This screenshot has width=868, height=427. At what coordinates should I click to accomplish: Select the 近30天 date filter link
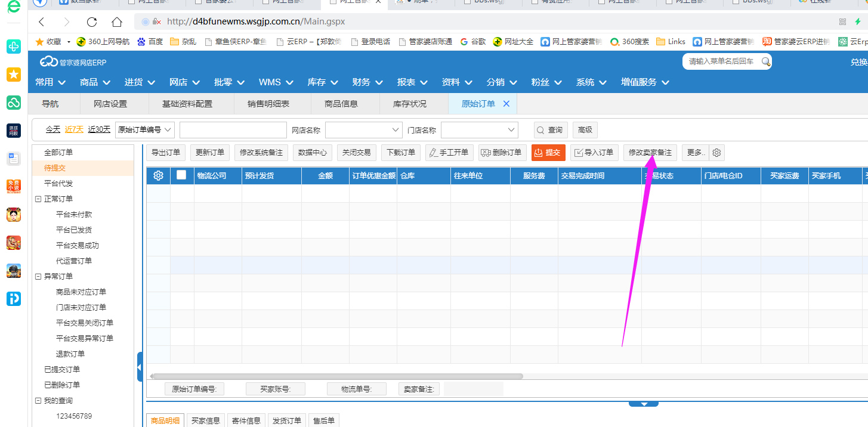99,129
